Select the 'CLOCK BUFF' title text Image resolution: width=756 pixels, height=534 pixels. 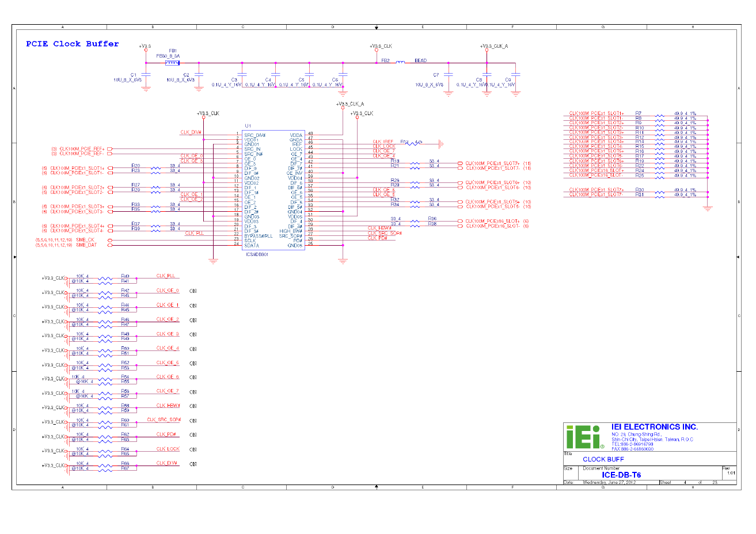pos(603,459)
